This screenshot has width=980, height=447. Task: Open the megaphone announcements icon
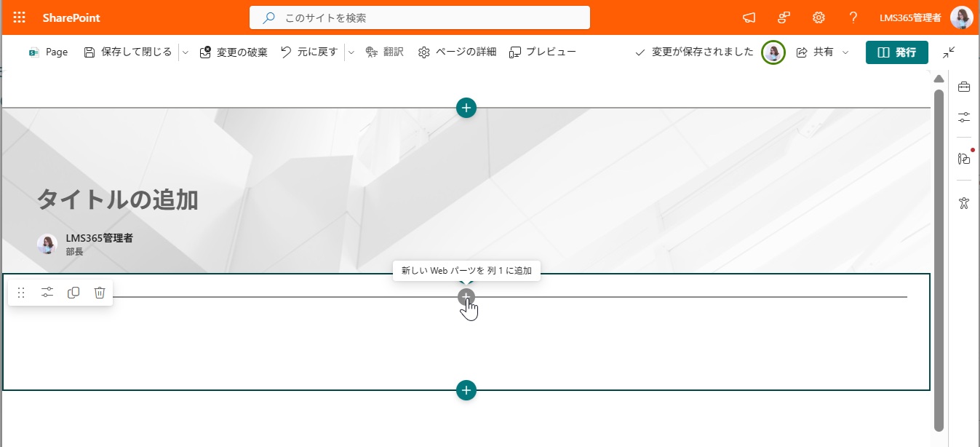tap(749, 17)
